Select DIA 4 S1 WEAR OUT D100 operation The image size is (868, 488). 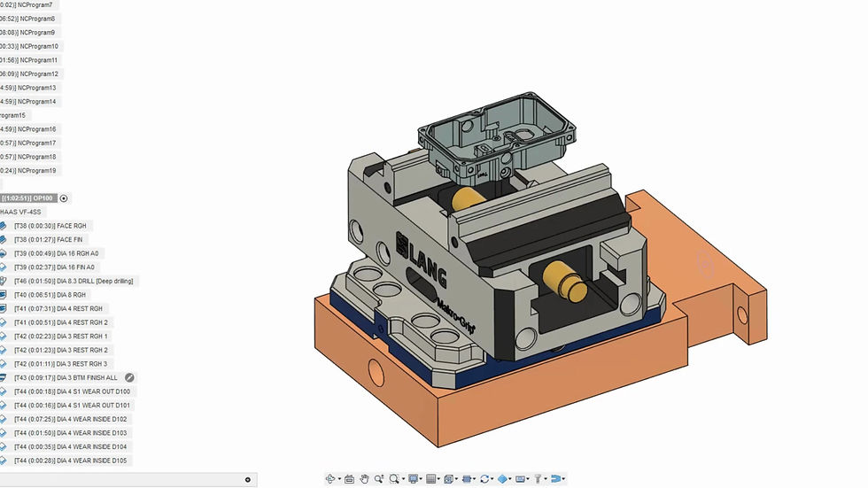coord(72,391)
